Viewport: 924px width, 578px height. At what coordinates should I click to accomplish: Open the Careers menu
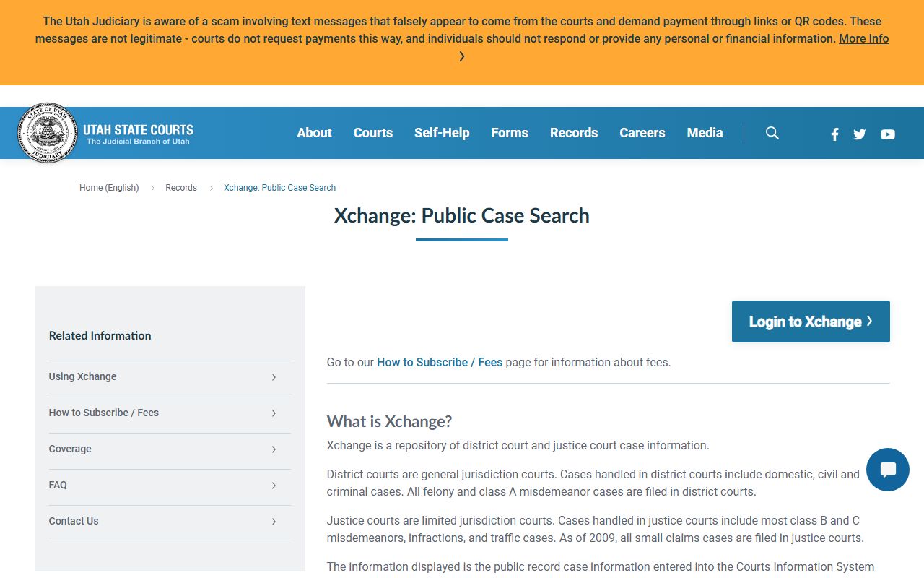point(642,133)
